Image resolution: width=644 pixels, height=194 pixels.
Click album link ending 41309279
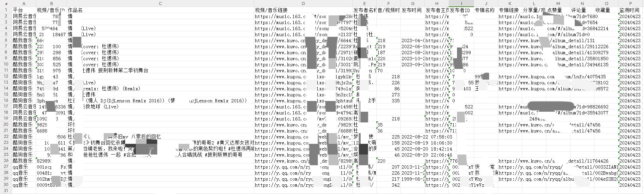(553, 52)
